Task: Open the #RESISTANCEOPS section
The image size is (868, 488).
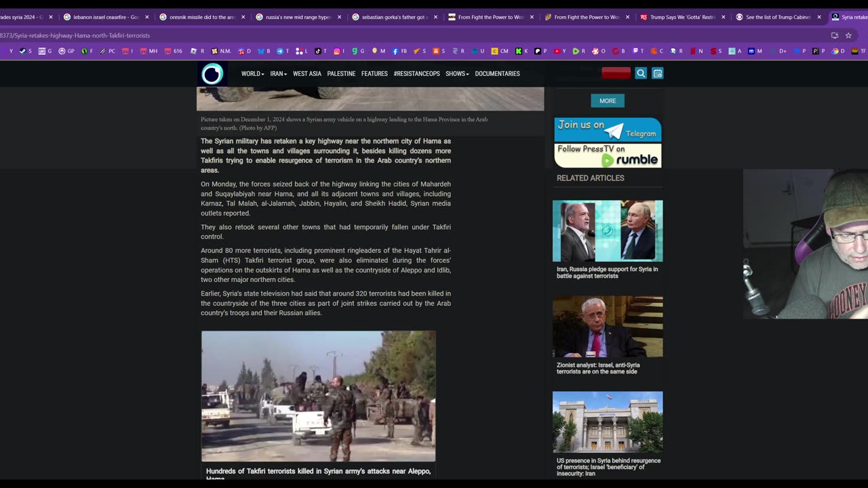Action: pos(416,73)
